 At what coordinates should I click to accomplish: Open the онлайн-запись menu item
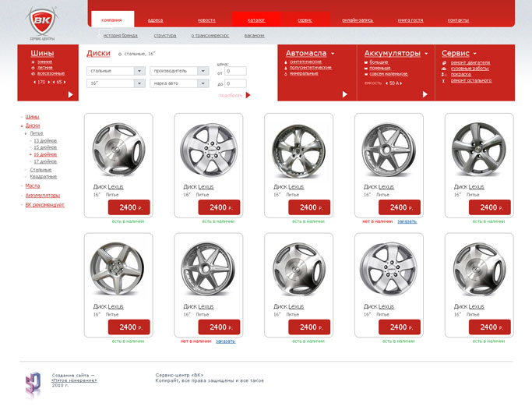(358, 20)
